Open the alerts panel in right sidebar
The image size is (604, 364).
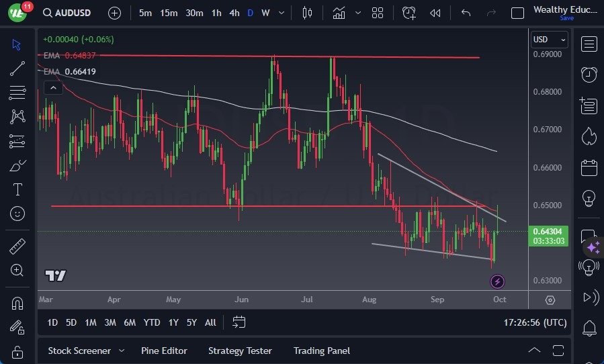[x=589, y=74]
